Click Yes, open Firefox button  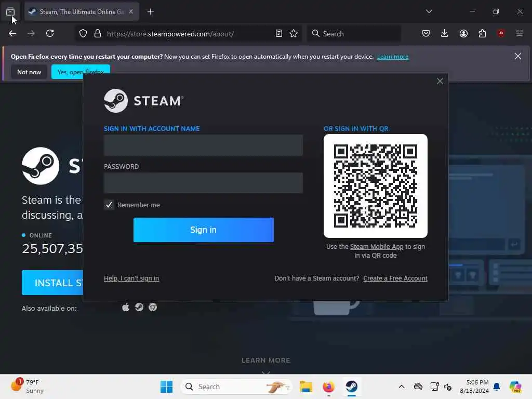(81, 72)
